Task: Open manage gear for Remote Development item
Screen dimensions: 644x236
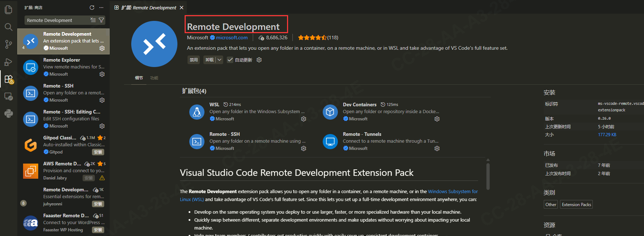Action: tap(102, 48)
